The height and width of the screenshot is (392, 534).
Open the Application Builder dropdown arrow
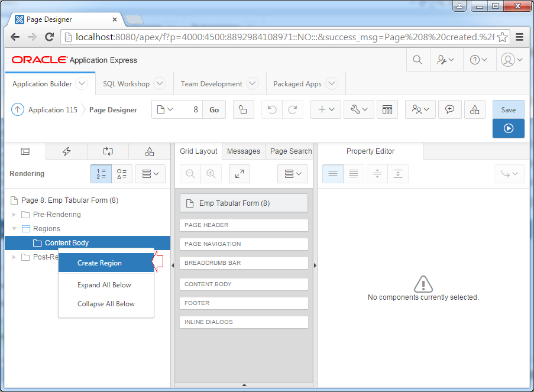(82, 83)
